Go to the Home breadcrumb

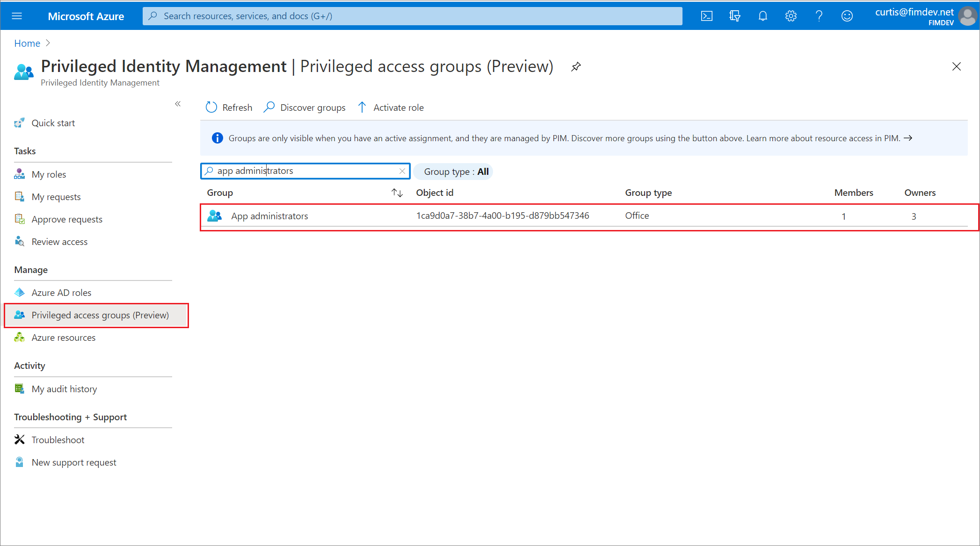click(27, 43)
